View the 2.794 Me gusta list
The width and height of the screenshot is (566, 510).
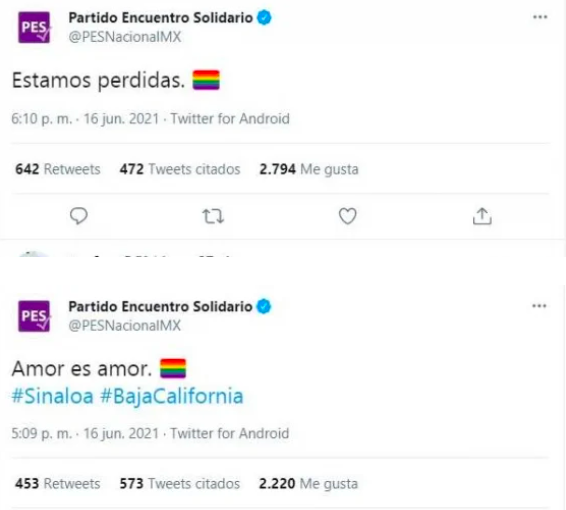coord(309,169)
